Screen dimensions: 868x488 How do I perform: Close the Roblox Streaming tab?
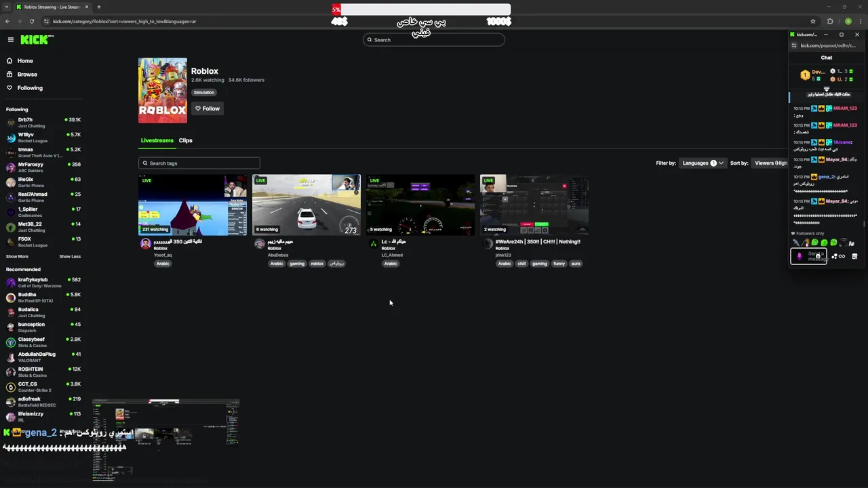pos(87,7)
